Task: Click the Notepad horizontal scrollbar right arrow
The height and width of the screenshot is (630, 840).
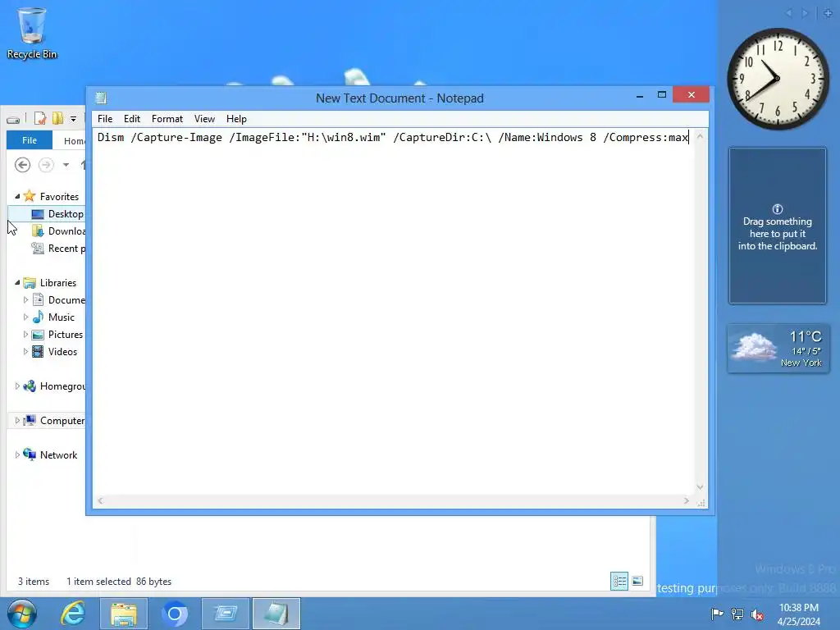Action: coord(687,501)
